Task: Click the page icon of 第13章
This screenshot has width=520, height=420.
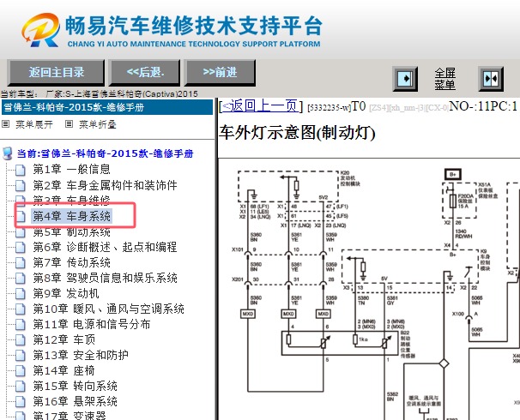Action: tap(21, 356)
